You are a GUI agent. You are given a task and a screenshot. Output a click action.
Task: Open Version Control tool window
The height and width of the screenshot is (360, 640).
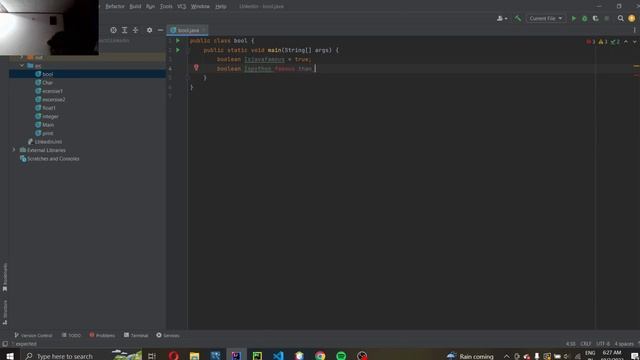tap(33, 335)
